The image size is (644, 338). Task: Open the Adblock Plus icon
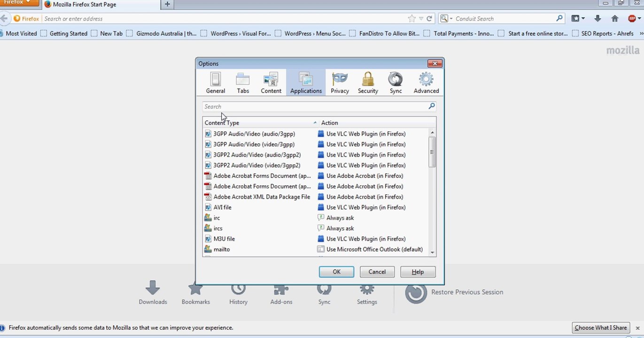[632, 19]
